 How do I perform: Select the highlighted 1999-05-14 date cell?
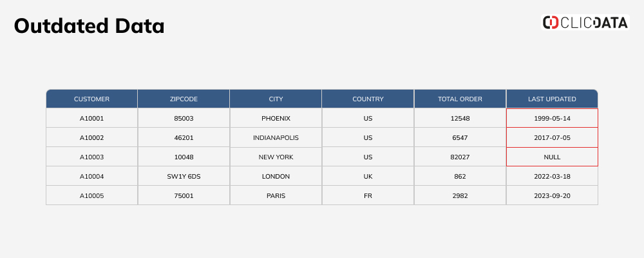coord(552,118)
